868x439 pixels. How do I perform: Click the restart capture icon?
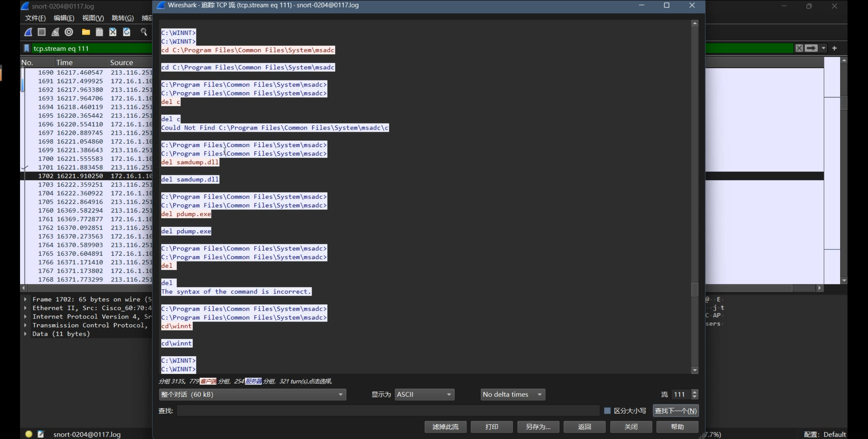55,32
